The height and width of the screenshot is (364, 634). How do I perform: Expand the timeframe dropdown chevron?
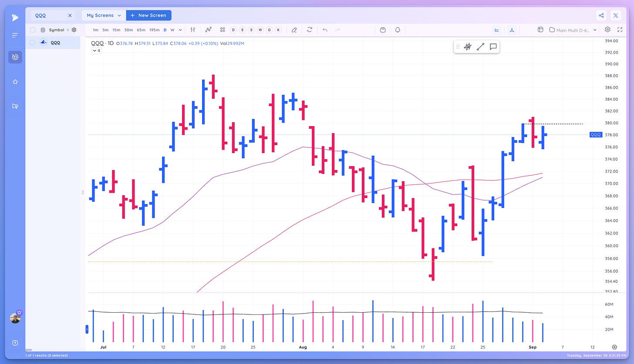pos(180,30)
